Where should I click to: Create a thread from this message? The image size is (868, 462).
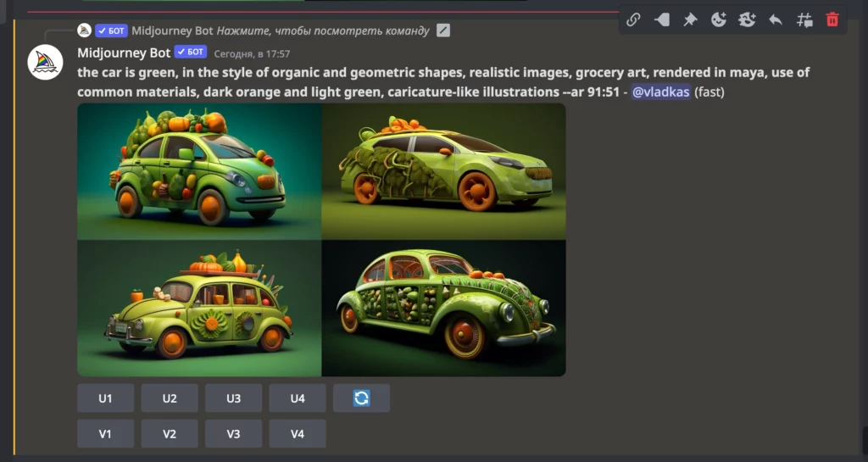pyautogui.click(x=804, y=19)
